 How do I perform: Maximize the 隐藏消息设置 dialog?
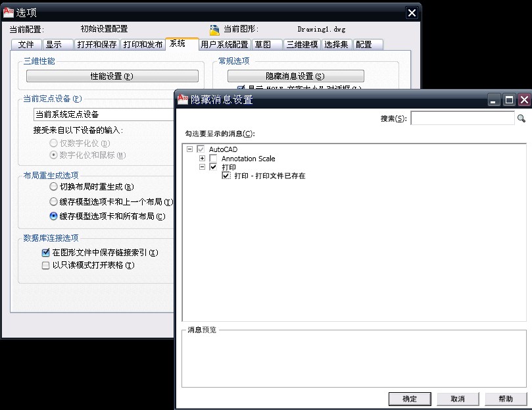(x=509, y=100)
